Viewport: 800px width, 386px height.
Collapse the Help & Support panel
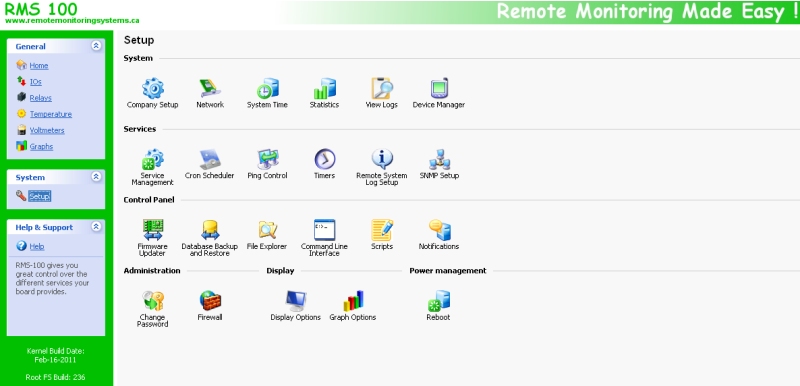click(x=96, y=226)
